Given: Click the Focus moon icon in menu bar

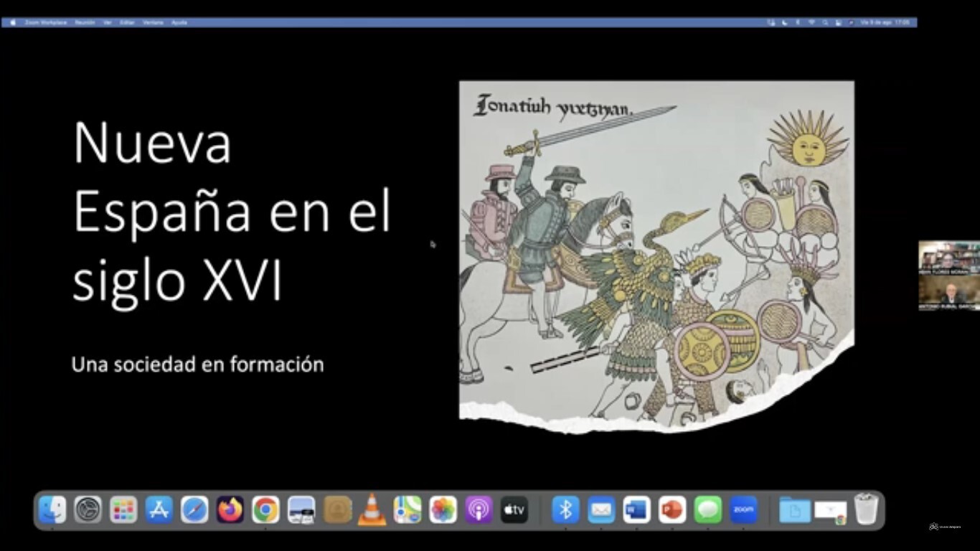Looking at the screenshot, I should tap(784, 22).
